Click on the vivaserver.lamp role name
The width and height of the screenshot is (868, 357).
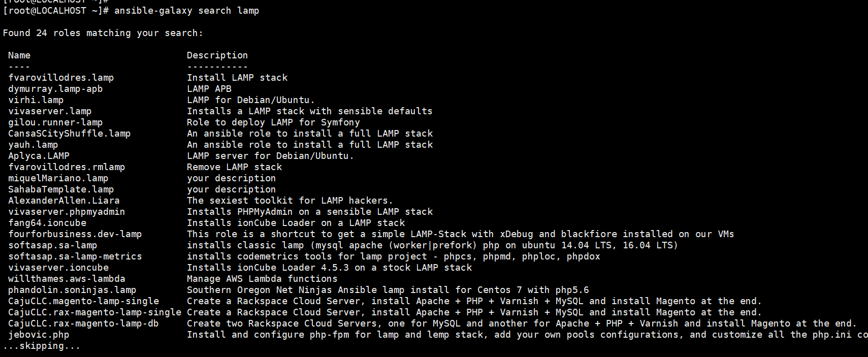pos(50,111)
